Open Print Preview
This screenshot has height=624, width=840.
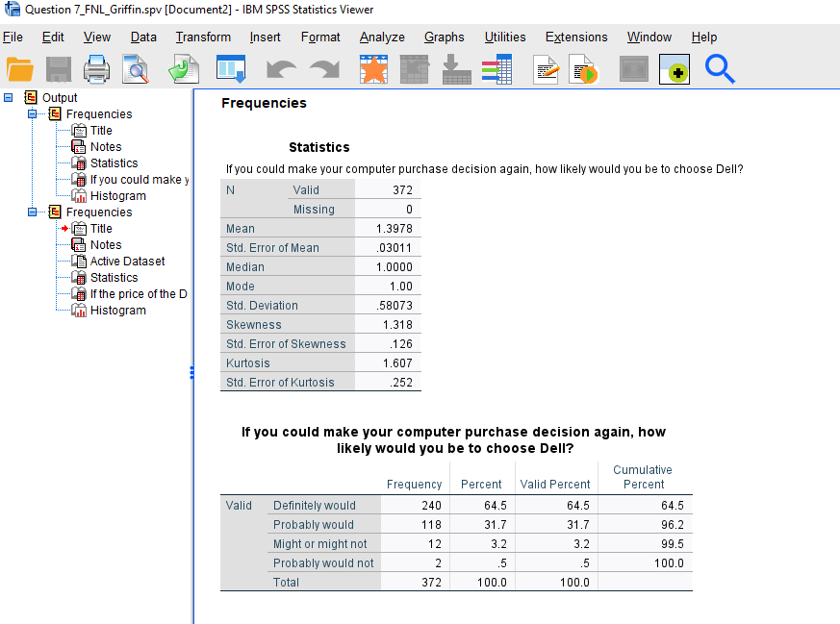coord(137,69)
